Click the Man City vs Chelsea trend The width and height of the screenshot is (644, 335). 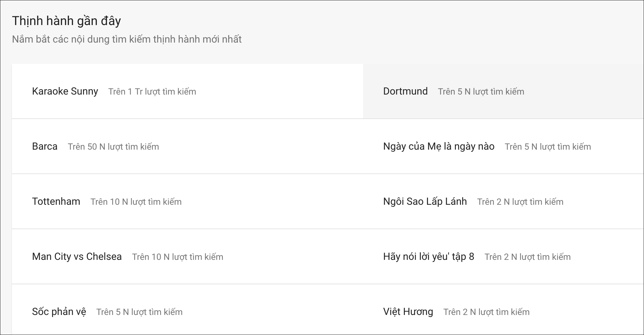(x=77, y=256)
